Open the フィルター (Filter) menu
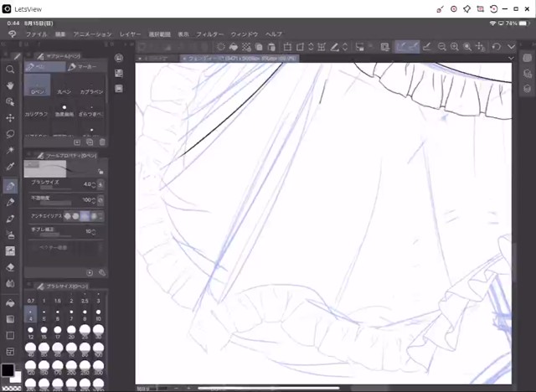This screenshot has height=392, width=536. (210, 34)
